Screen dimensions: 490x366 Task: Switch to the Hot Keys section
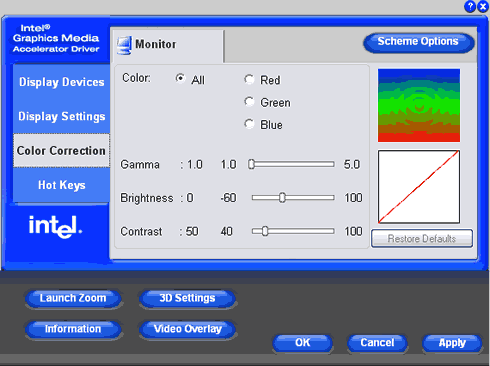click(61, 185)
